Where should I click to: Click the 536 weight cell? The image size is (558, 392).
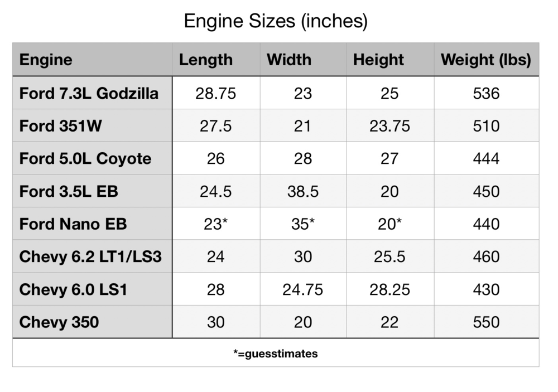click(486, 93)
